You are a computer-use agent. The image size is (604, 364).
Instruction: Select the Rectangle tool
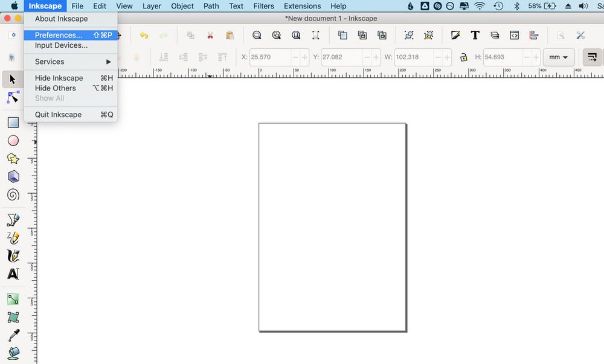point(13,122)
